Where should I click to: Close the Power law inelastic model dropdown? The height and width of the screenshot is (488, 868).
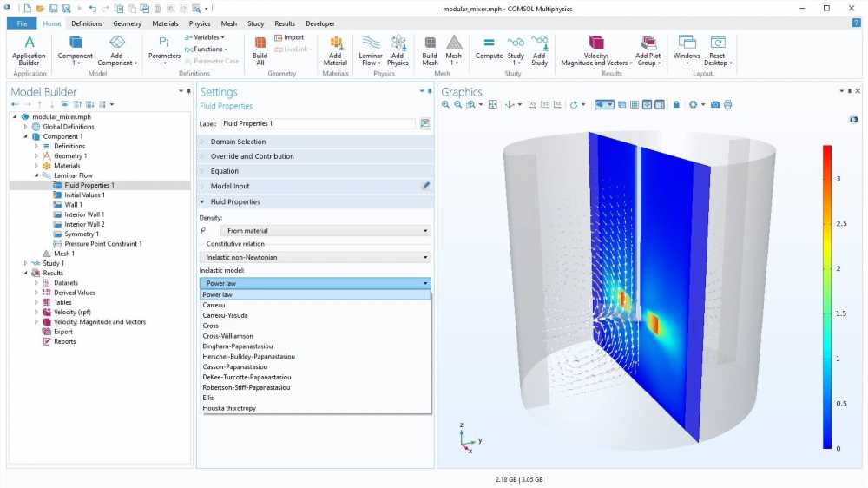pyautogui.click(x=315, y=284)
